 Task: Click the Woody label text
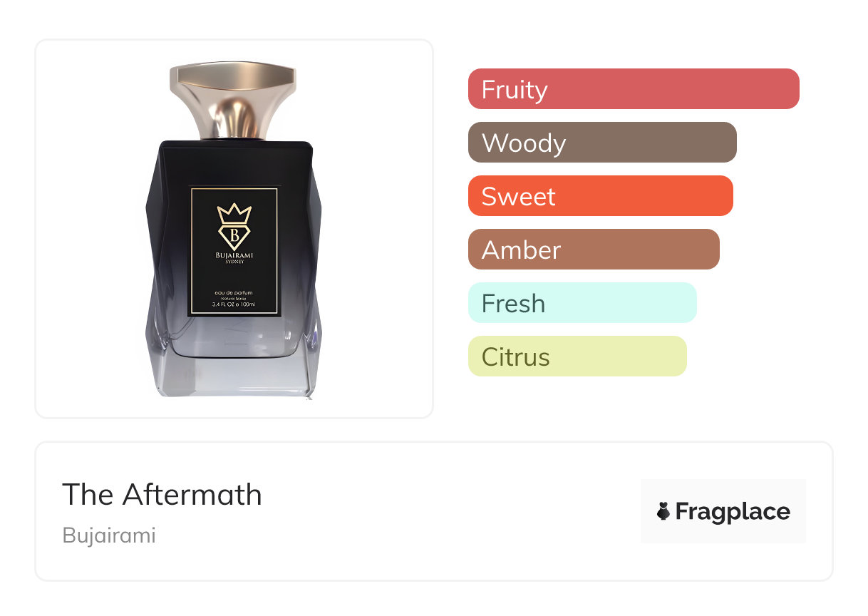pos(524,143)
